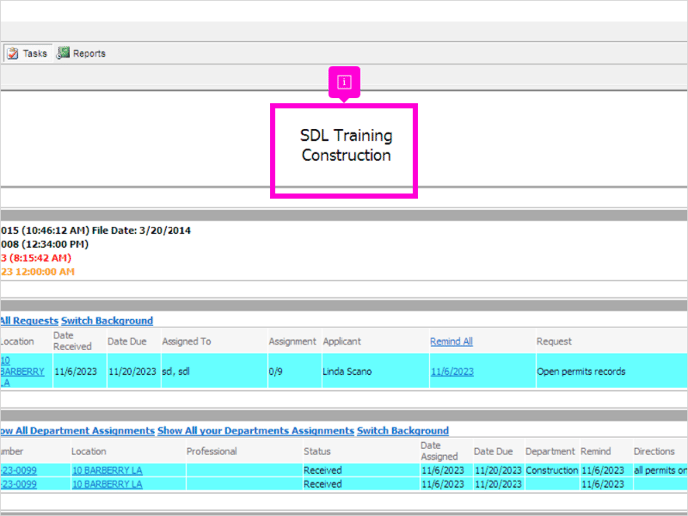The width and height of the screenshot is (688, 516).
Task: Click the orange 12:00:00 AM timestamp line
Action: (38, 272)
